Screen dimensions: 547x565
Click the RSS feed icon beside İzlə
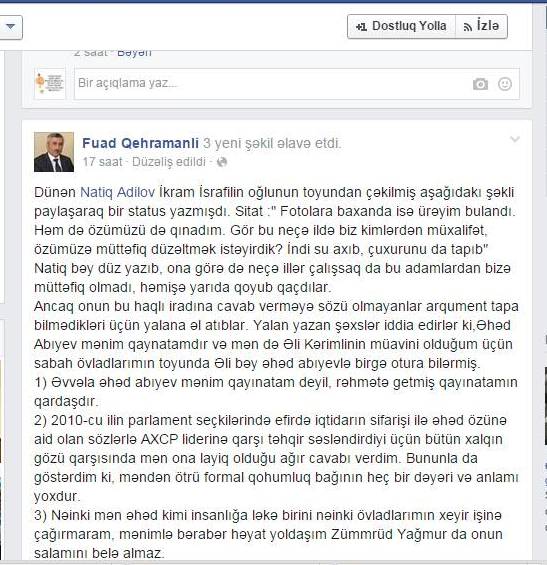(x=467, y=27)
